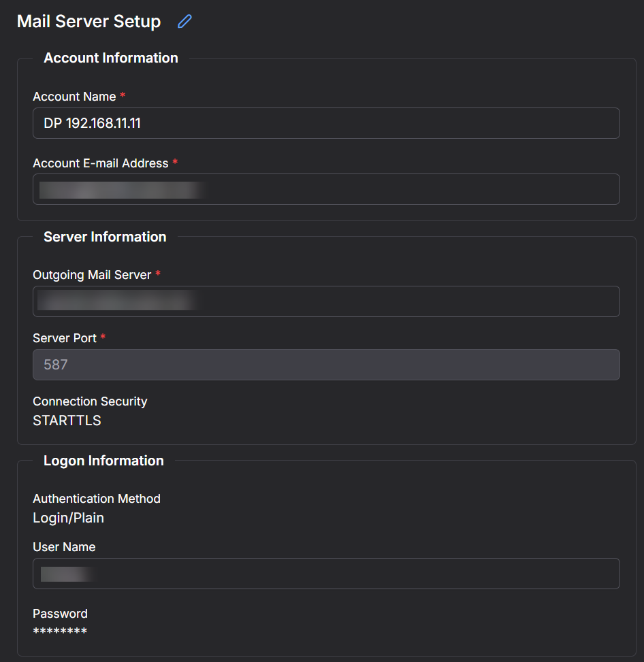This screenshot has height=662, width=644.
Task: Click the Outgoing Mail Server field
Action: [x=326, y=301]
